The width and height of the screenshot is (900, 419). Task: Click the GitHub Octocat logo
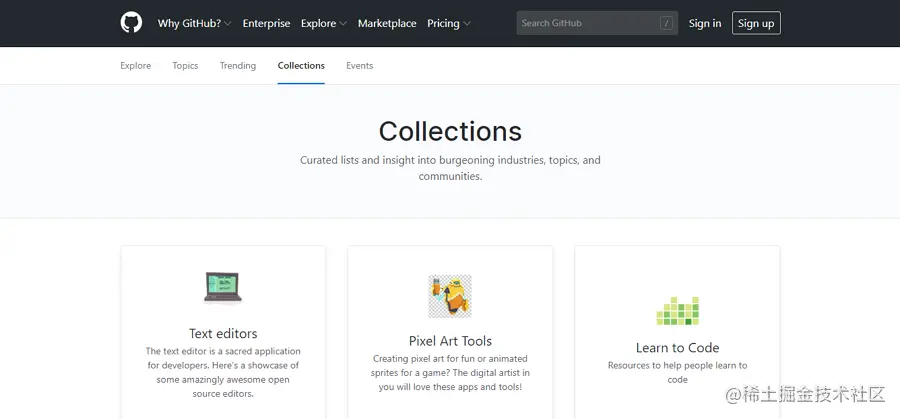point(131,23)
